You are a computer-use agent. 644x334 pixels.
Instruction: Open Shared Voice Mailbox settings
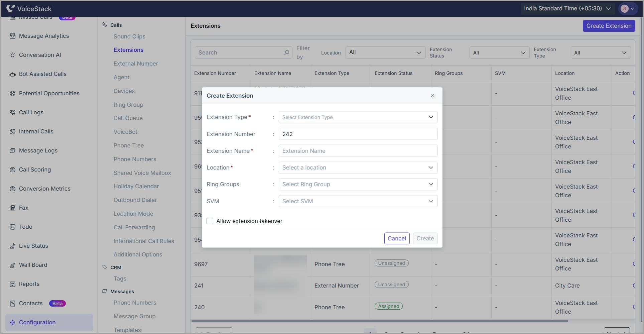coord(142,173)
